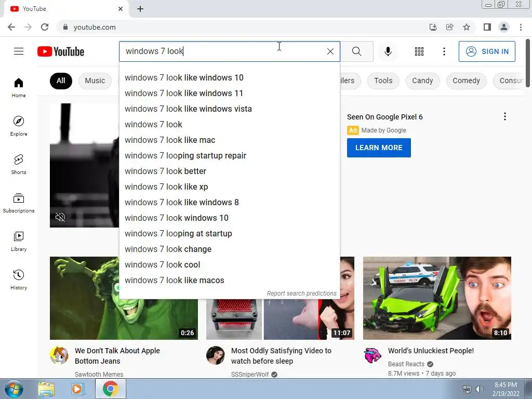
Task: Choose suggestion 'windows 7 look like windows vista'
Action: click(x=230, y=109)
